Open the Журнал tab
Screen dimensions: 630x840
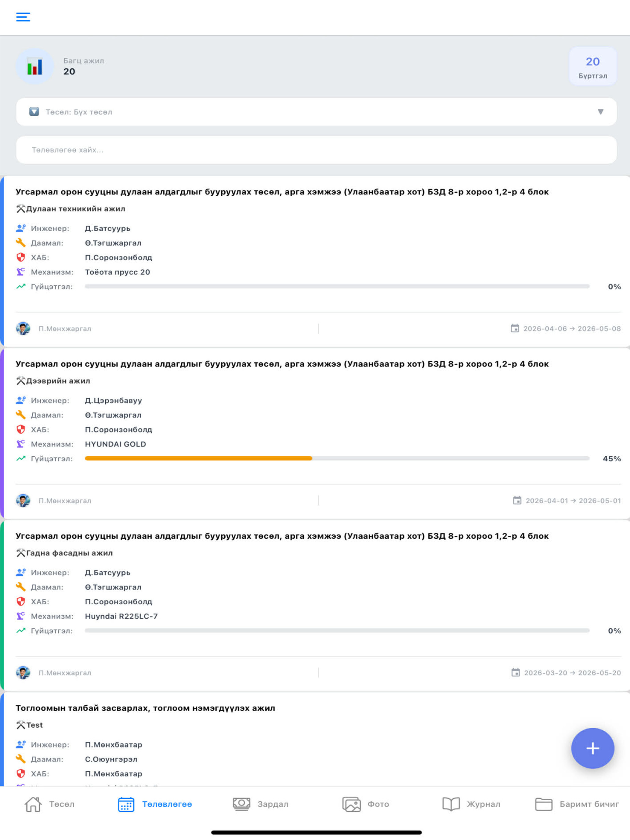[471, 804]
